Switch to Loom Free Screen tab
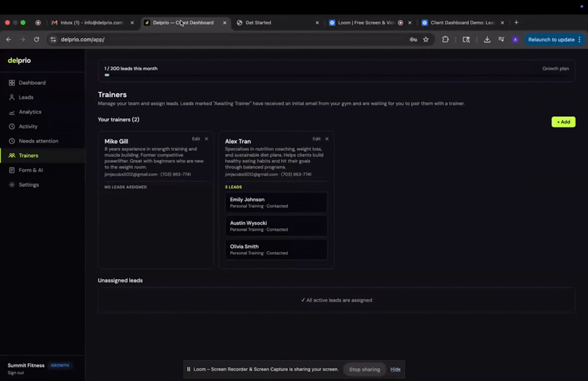 coord(370,22)
